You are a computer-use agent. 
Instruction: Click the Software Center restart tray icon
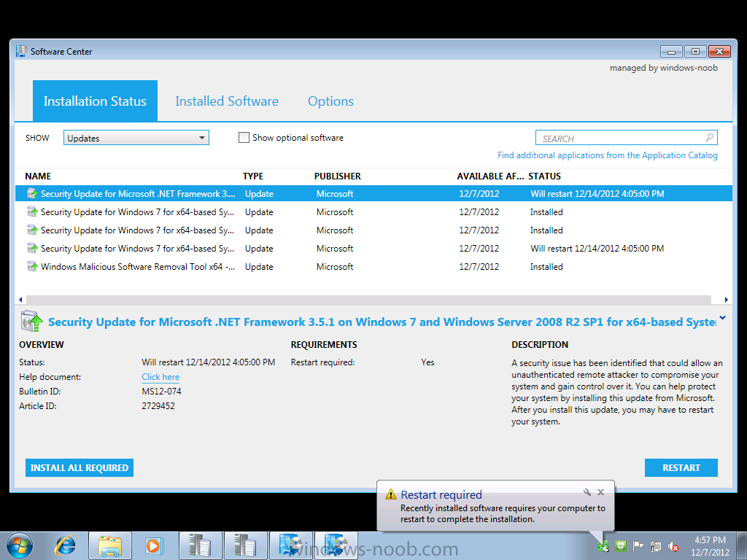(x=603, y=545)
